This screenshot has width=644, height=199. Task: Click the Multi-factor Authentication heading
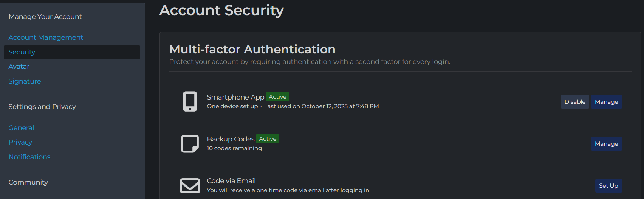252,49
